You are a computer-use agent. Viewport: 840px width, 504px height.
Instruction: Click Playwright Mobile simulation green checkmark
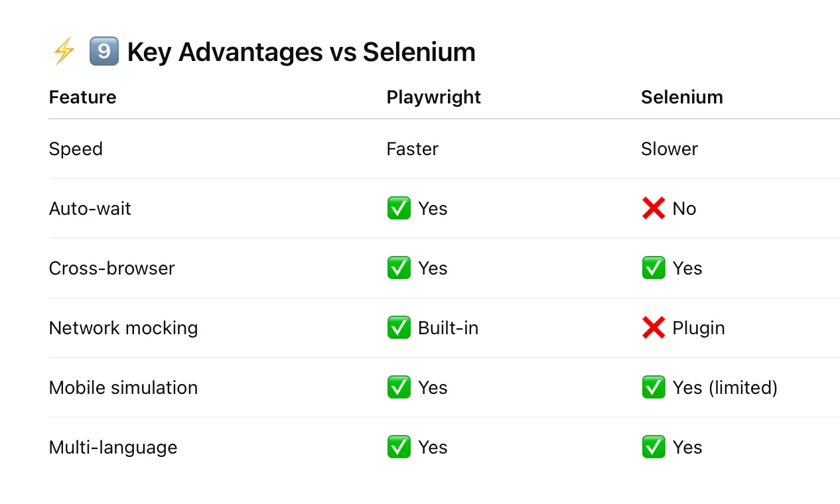click(399, 387)
